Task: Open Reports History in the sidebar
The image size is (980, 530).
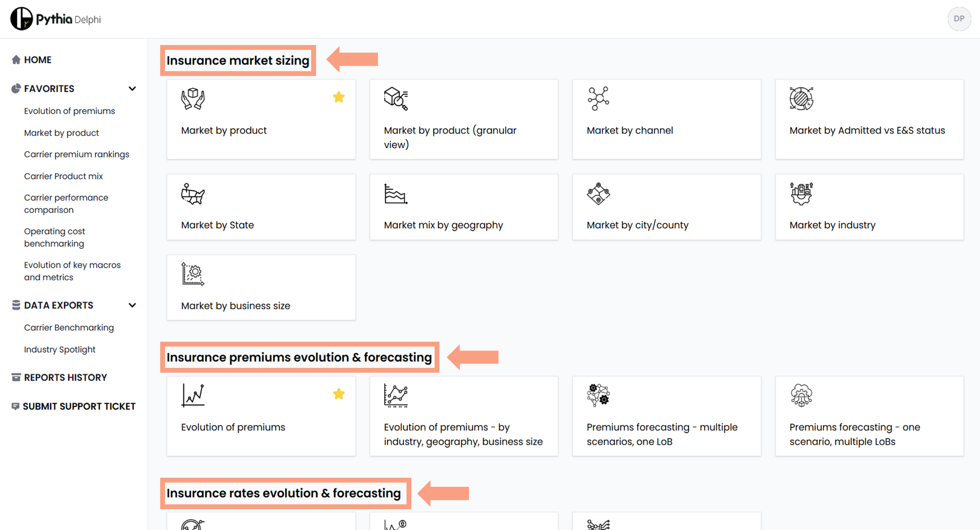Action: tap(65, 378)
